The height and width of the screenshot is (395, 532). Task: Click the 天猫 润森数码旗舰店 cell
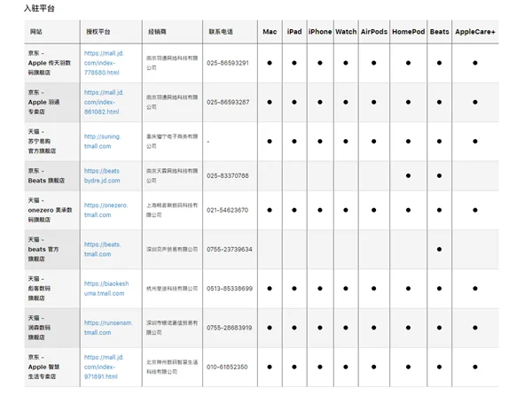[52, 328]
